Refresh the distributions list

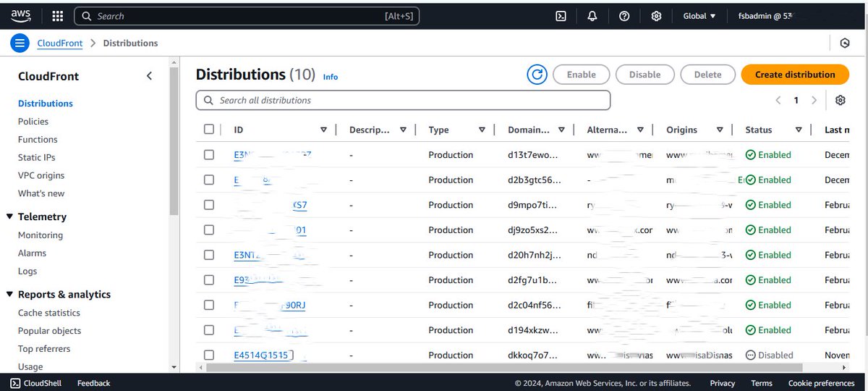click(x=537, y=74)
